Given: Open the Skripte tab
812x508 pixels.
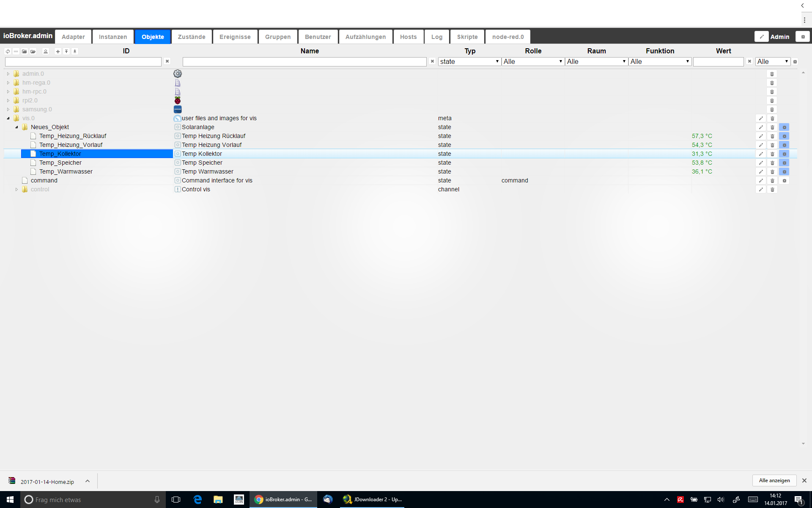Looking at the screenshot, I should [467, 37].
